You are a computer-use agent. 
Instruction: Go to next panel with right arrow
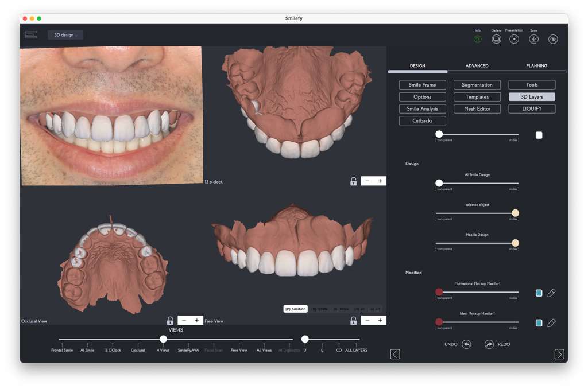click(x=559, y=354)
